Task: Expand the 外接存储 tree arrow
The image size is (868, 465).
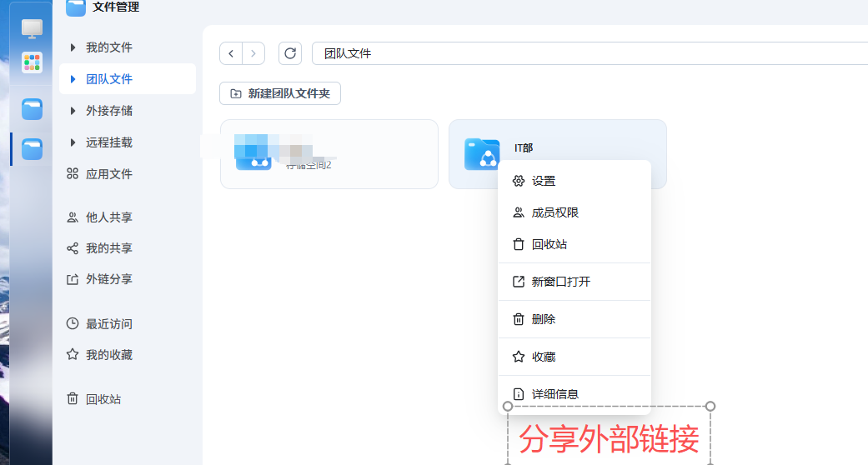Action: 73,111
